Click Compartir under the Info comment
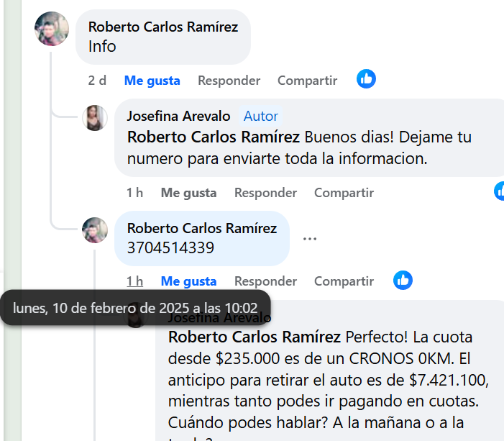 point(307,81)
